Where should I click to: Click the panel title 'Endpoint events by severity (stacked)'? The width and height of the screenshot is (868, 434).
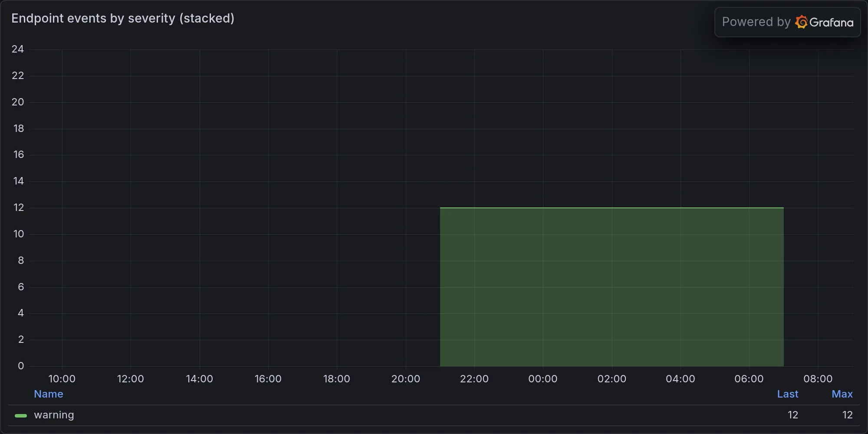[123, 18]
